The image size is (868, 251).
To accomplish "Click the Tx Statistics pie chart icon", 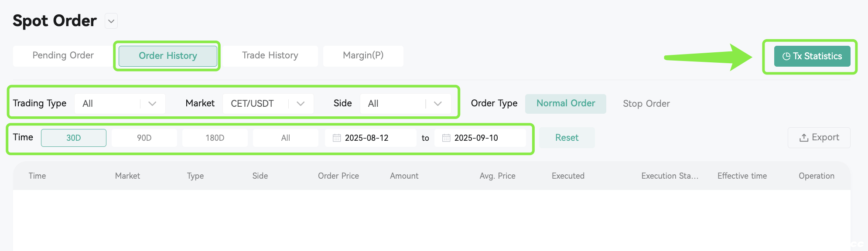I will click(786, 56).
